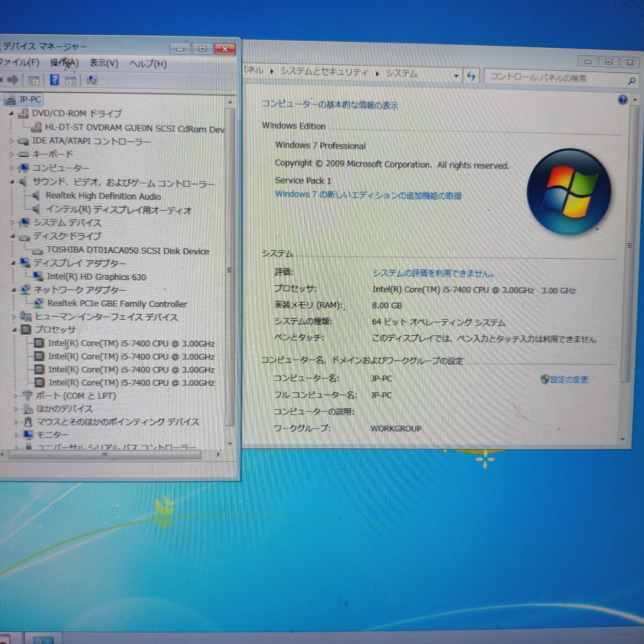Open the 表示(V) menu
The image size is (644, 644).
coord(104,63)
